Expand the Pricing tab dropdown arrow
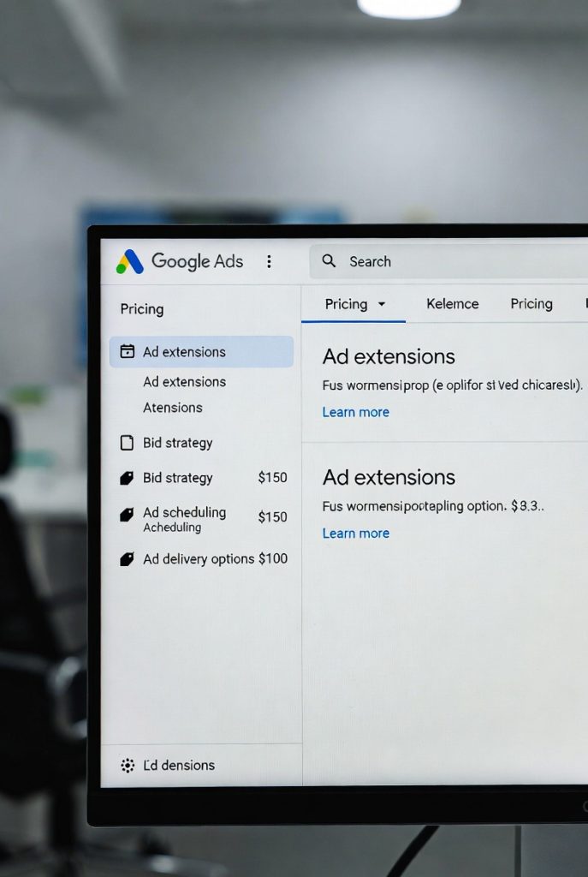 tap(382, 304)
